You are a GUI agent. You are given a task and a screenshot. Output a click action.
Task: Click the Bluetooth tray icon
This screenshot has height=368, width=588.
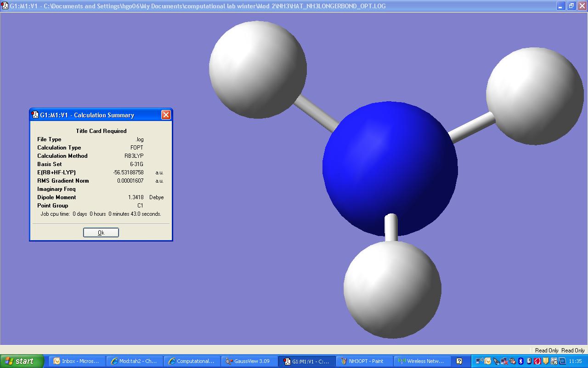521,361
